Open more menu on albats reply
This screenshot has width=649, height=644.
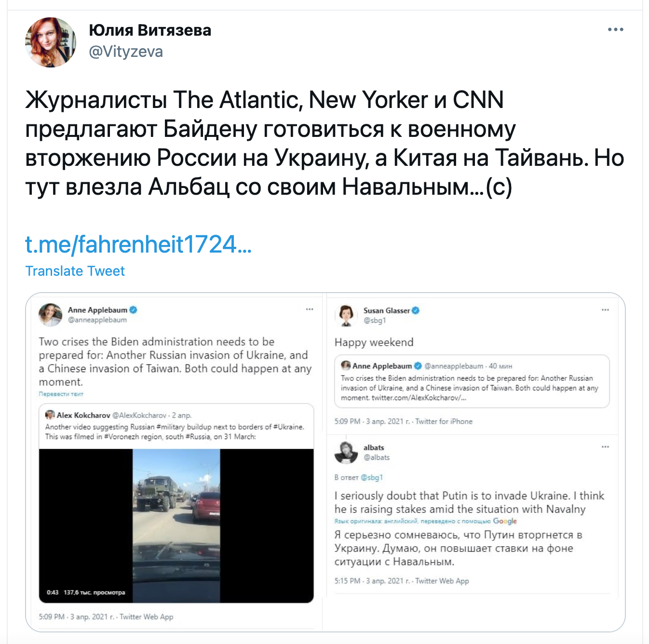tap(605, 447)
